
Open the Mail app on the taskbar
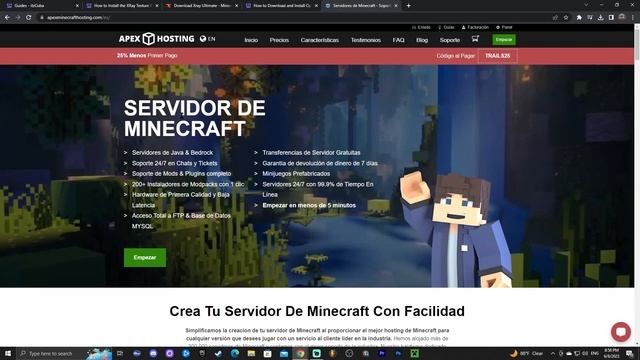point(284,353)
